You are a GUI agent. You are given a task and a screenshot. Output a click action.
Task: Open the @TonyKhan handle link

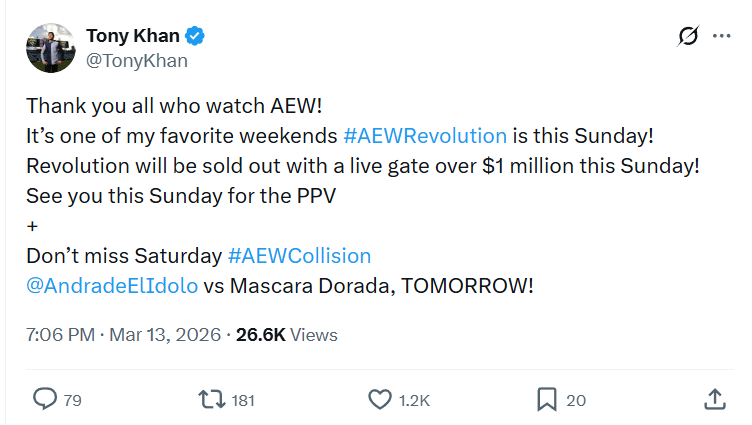coord(137,60)
